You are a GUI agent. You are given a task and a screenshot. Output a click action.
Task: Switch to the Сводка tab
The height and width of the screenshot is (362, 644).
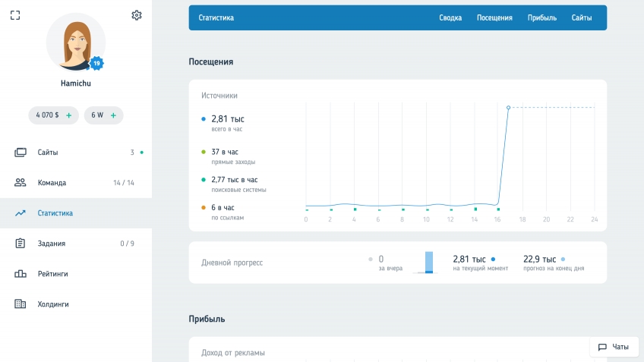click(450, 17)
